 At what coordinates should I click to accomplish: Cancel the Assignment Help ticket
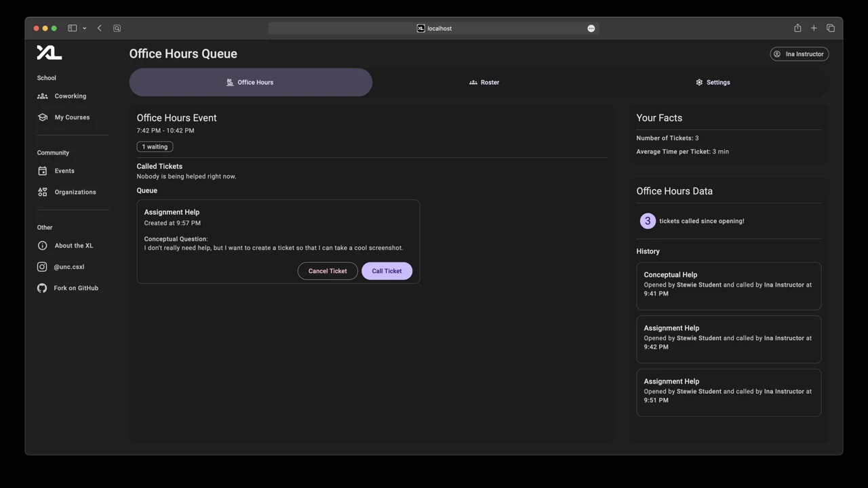(328, 271)
